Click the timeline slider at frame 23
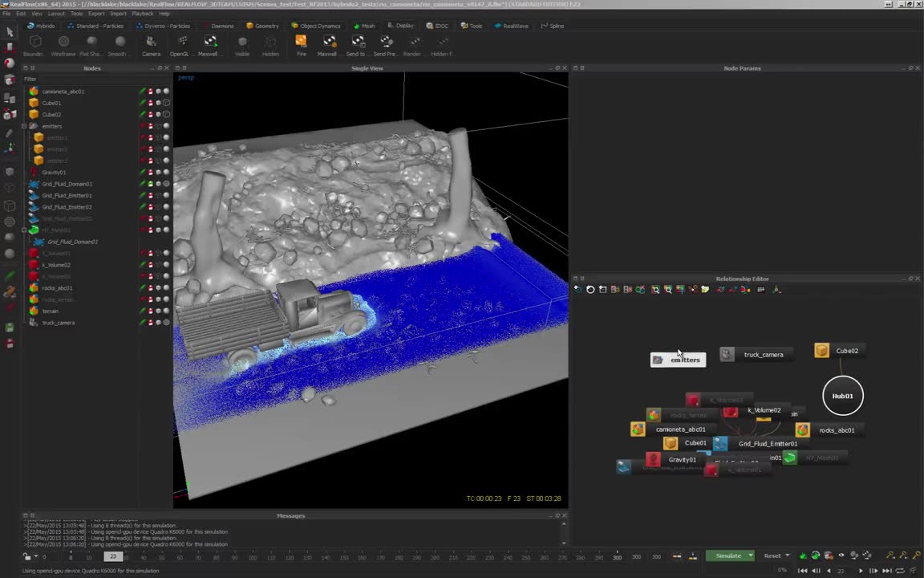 112,556
